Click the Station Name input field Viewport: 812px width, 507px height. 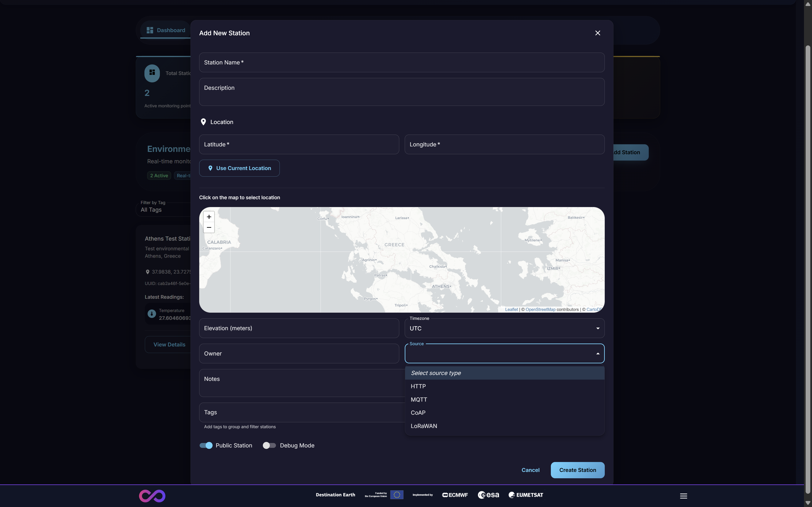(x=402, y=62)
